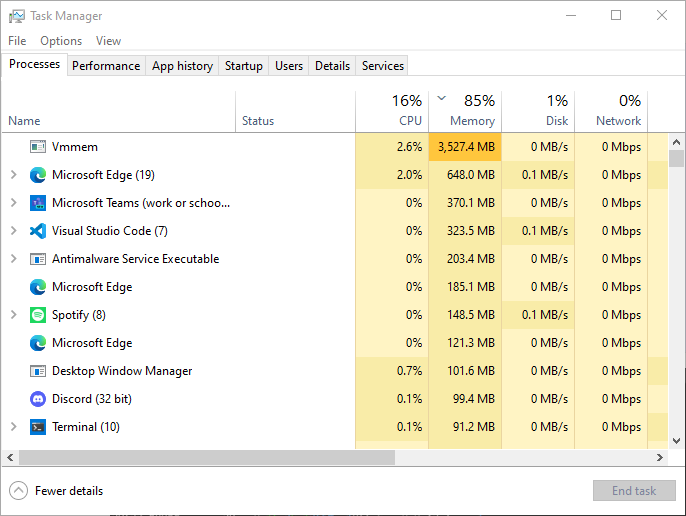
Task: Open the View menu
Action: [x=108, y=41]
